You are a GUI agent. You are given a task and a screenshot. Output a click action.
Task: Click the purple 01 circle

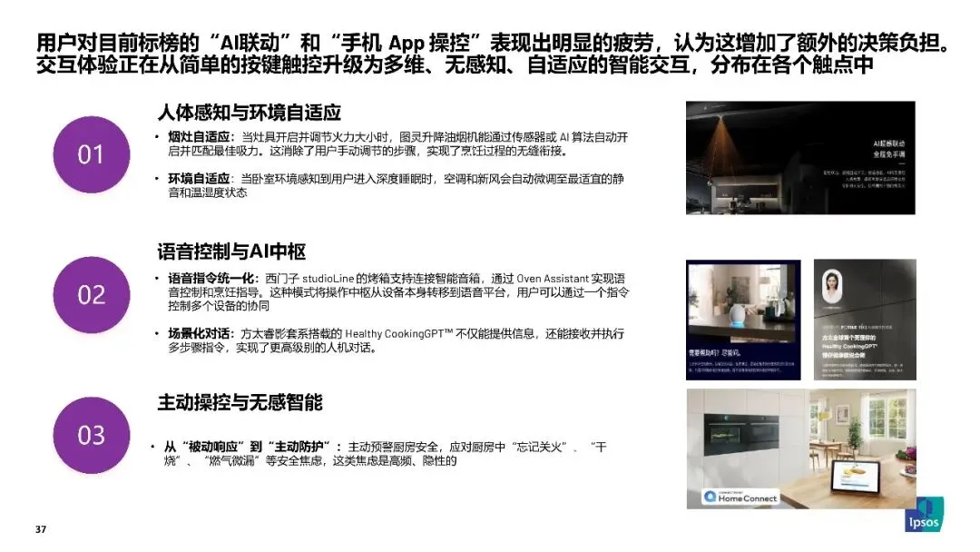[92, 154]
